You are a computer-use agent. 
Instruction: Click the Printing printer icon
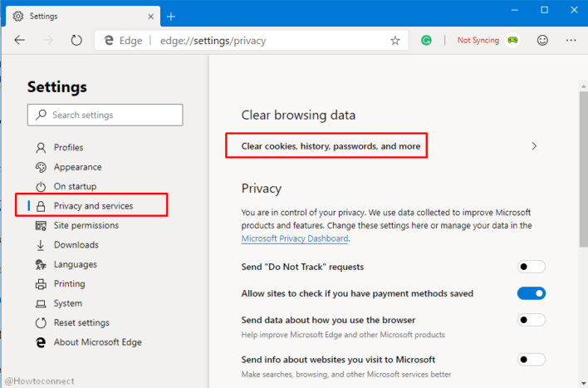(41, 284)
